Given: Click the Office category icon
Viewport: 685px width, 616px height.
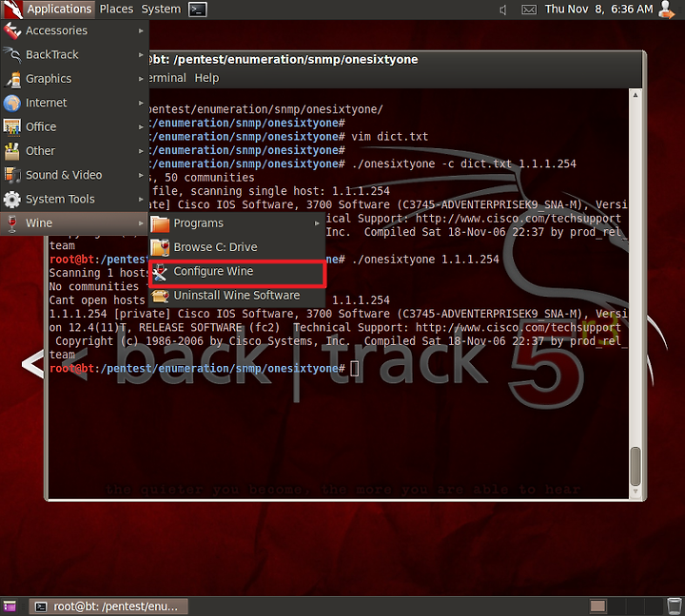Looking at the screenshot, I should point(12,126).
